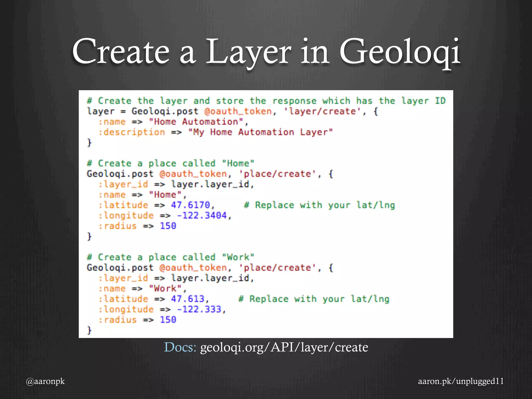Select the longitude value -122.3404
Image resolution: width=532 pixels, height=399 pixels.
[x=202, y=216]
